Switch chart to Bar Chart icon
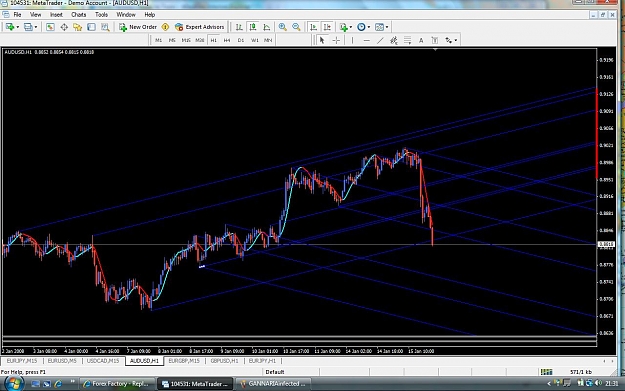 click(239, 27)
